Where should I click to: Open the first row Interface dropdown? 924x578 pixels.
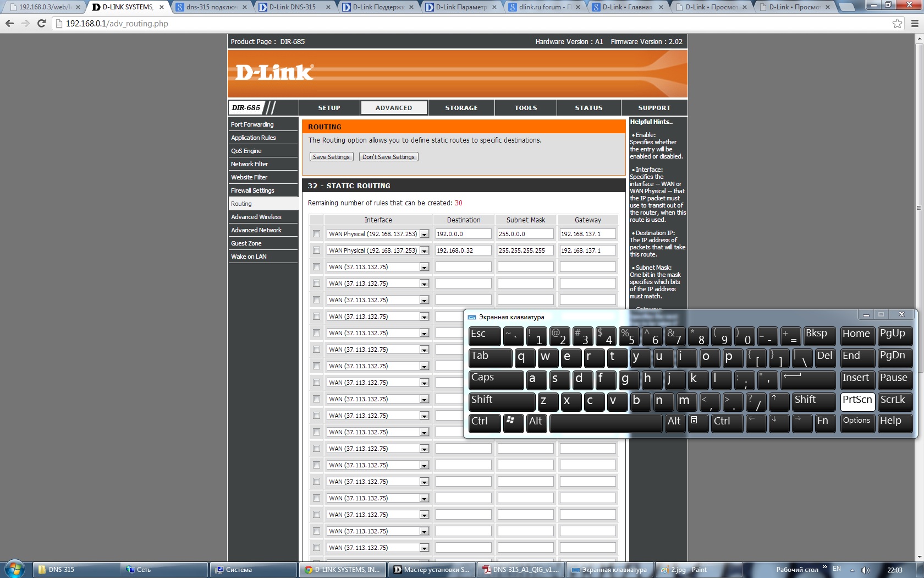424,234
